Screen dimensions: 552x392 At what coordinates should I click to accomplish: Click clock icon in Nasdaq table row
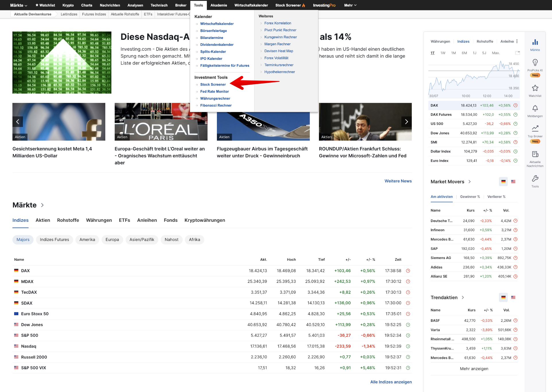click(x=408, y=346)
